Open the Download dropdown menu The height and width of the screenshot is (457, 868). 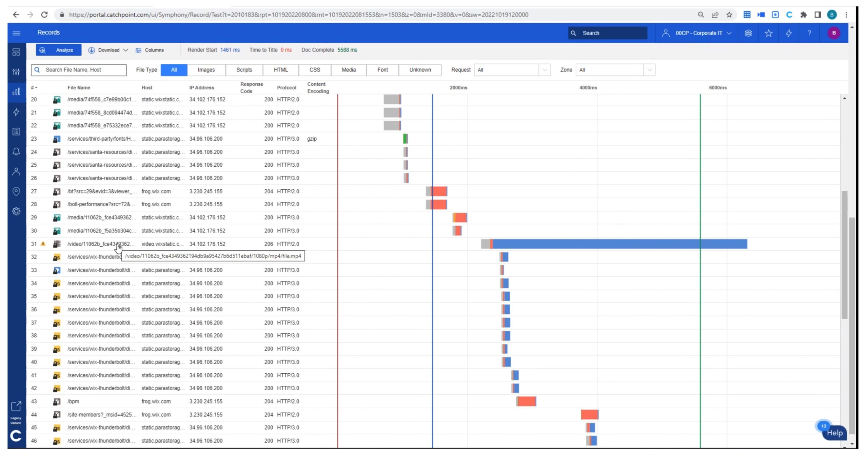pyautogui.click(x=108, y=50)
